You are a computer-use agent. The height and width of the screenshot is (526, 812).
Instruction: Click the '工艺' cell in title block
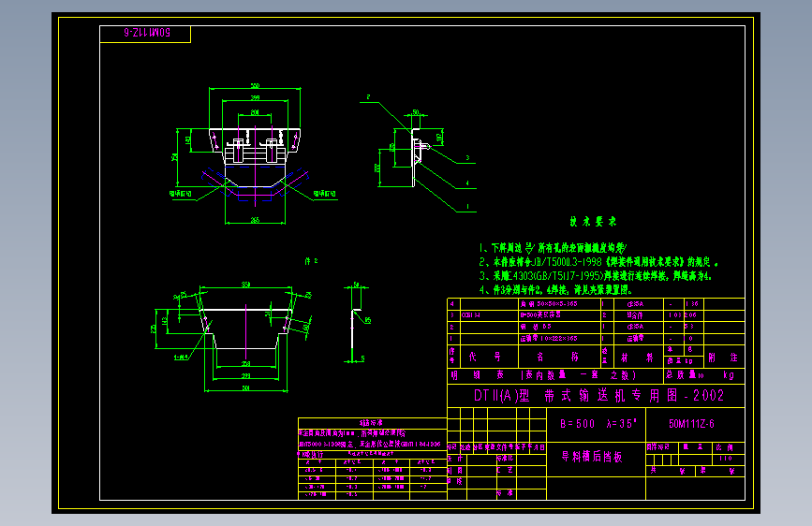click(505, 470)
